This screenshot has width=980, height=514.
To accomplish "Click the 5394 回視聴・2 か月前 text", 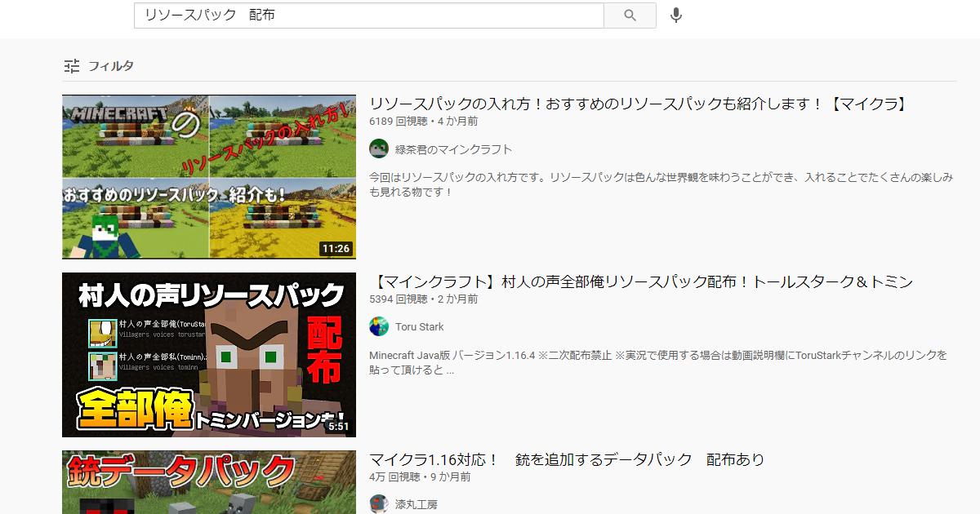I will click(x=424, y=299).
